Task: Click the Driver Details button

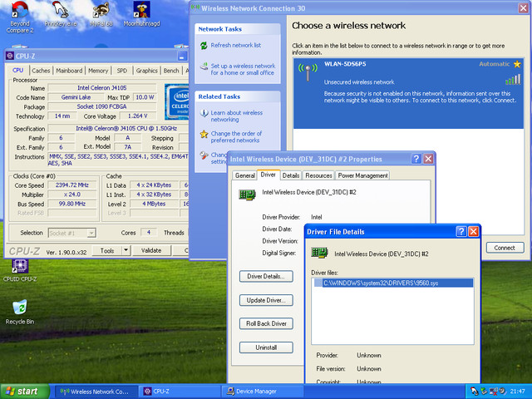Action: (266, 276)
